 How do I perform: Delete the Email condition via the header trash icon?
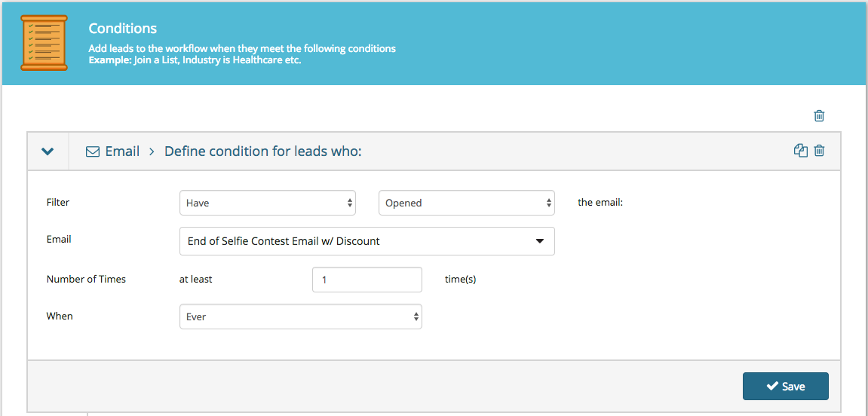[819, 151]
